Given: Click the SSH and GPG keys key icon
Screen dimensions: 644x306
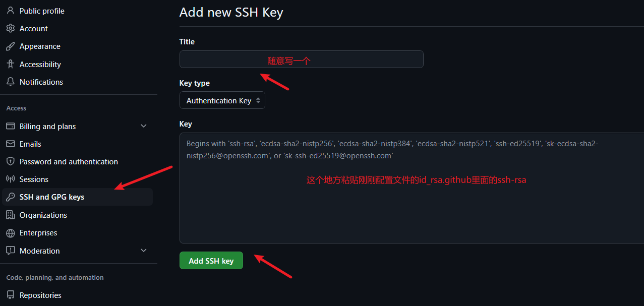Looking at the screenshot, I should click(10, 197).
